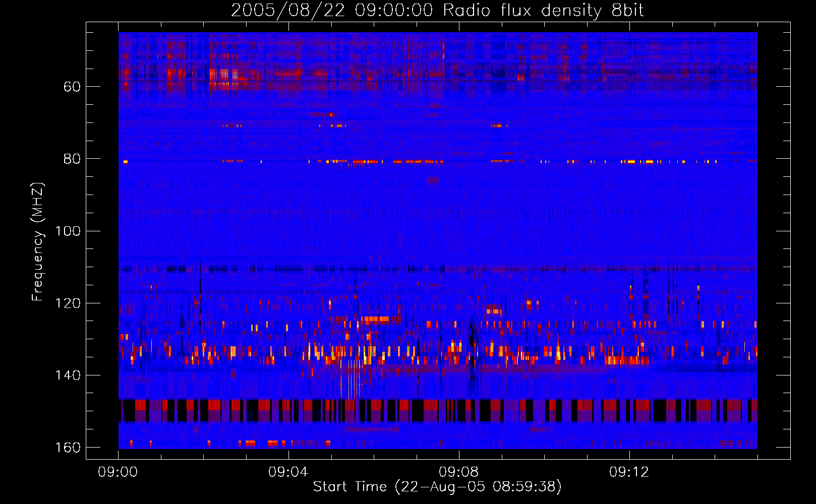Click the 100 frequency tick label
816x504 pixels.
click(68, 231)
